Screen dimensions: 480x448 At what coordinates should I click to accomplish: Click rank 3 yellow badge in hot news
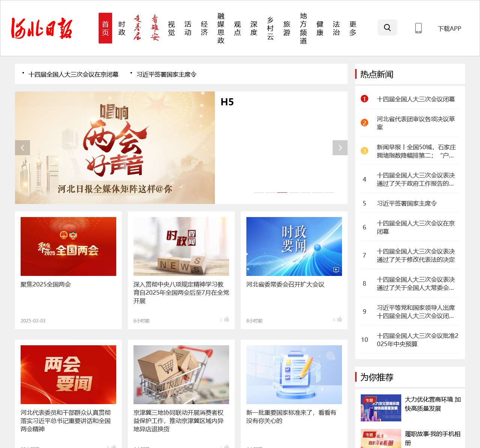click(x=364, y=151)
